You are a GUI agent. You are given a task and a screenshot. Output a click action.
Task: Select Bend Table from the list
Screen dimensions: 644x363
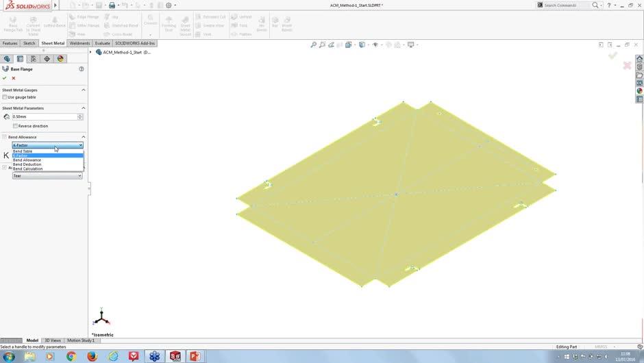coord(47,151)
